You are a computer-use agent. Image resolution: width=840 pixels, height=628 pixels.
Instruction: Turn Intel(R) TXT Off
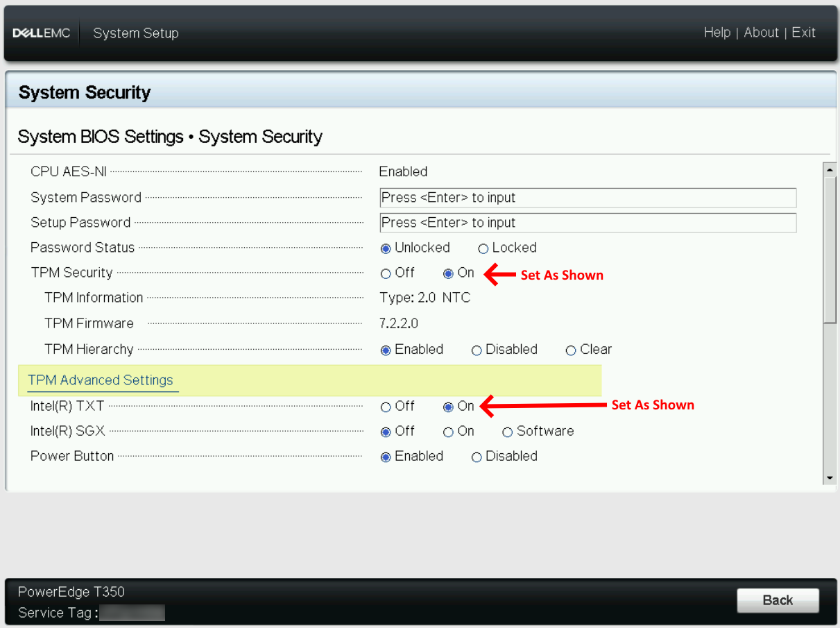point(386,407)
